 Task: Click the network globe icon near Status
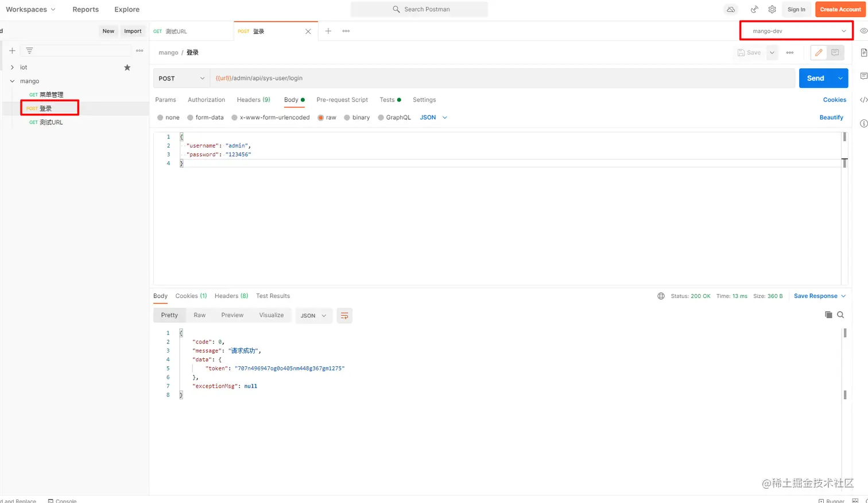(661, 296)
